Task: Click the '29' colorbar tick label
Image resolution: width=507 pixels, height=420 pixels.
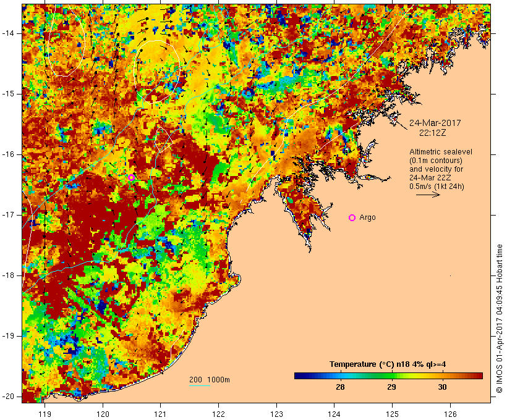Action: click(x=391, y=387)
